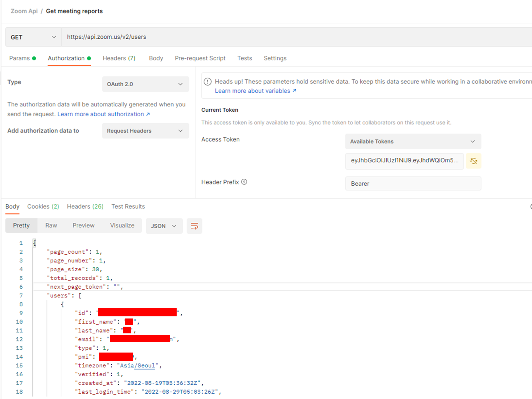Expand the Request Headers dropdown
532x399 pixels.
145,131
